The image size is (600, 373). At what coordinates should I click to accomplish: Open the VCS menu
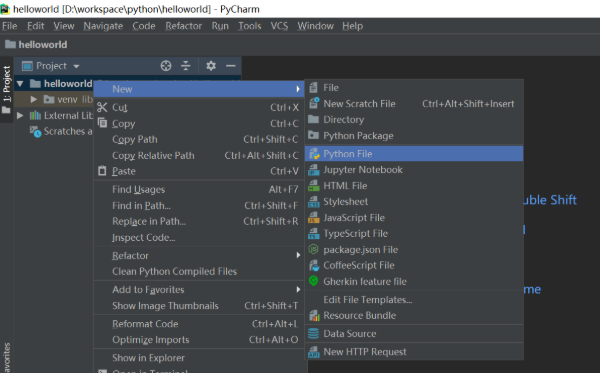click(x=279, y=26)
